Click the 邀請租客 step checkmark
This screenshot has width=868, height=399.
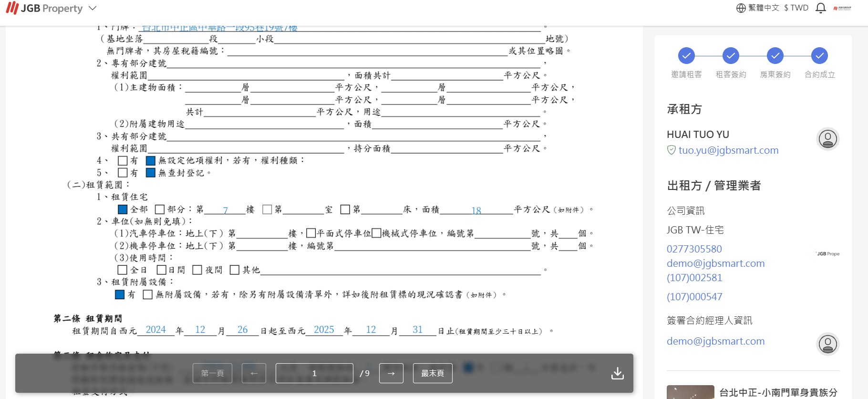(x=686, y=56)
